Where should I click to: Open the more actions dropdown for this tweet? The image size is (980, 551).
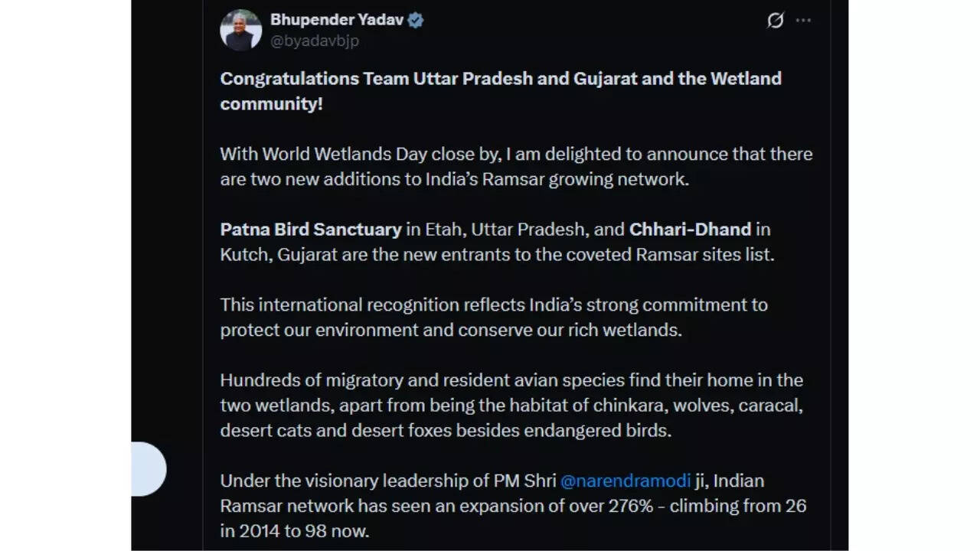(803, 21)
